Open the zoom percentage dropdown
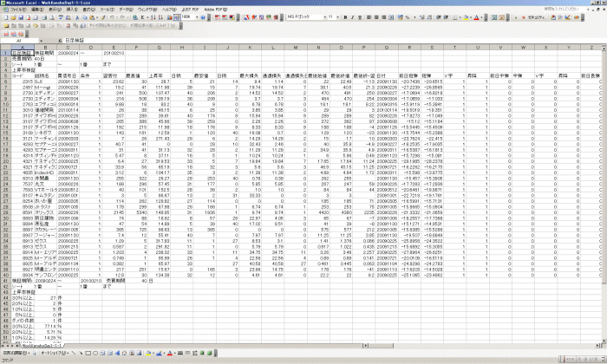 [197, 17]
